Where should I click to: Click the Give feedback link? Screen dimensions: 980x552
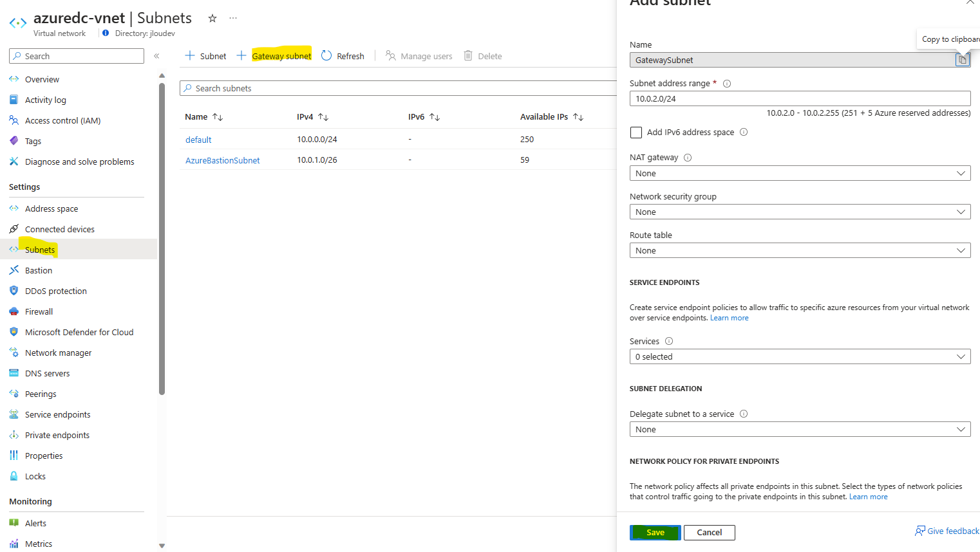point(947,531)
